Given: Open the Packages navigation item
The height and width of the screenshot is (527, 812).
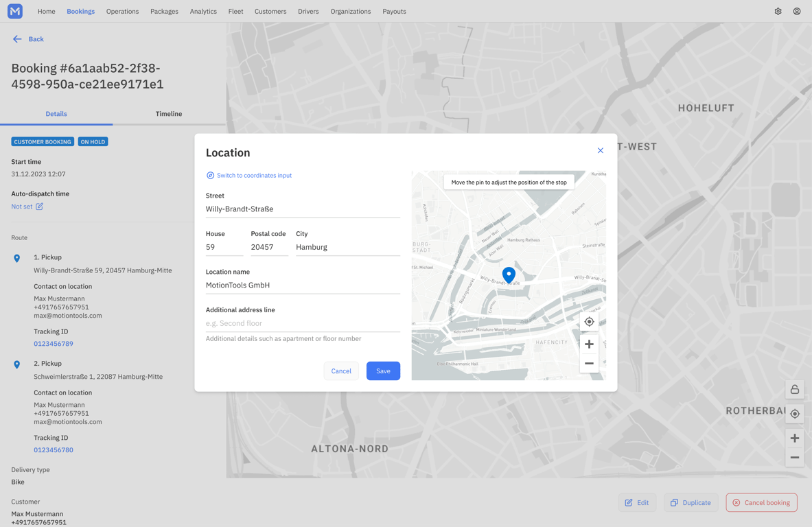Looking at the screenshot, I should [164, 12].
